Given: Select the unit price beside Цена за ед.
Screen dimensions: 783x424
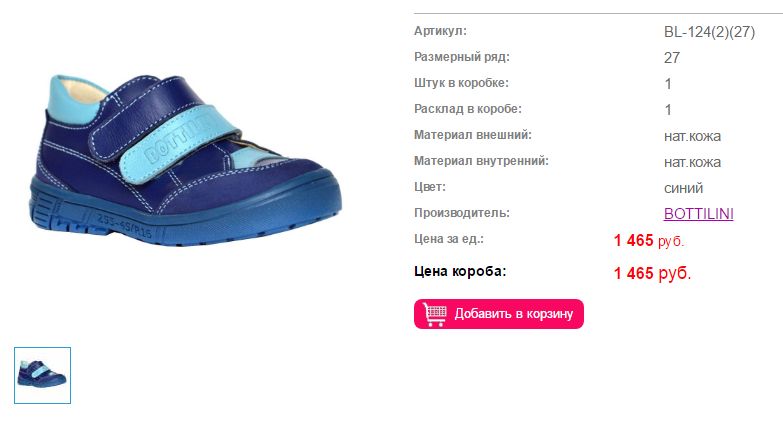Looking at the screenshot, I should click(648, 241).
